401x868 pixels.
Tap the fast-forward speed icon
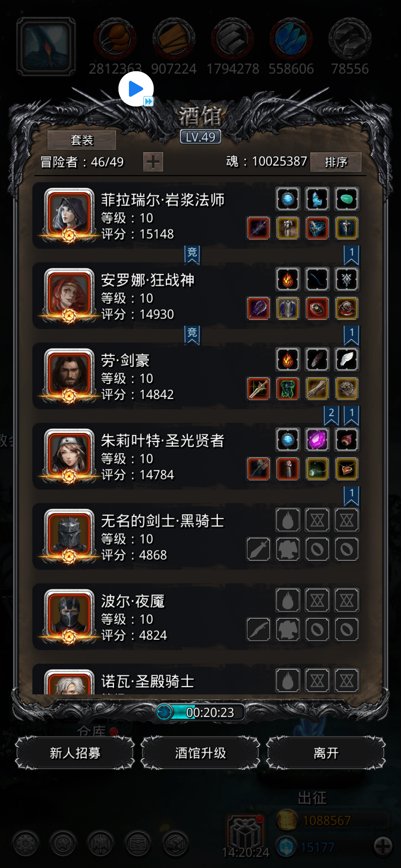tap(149, 101)
